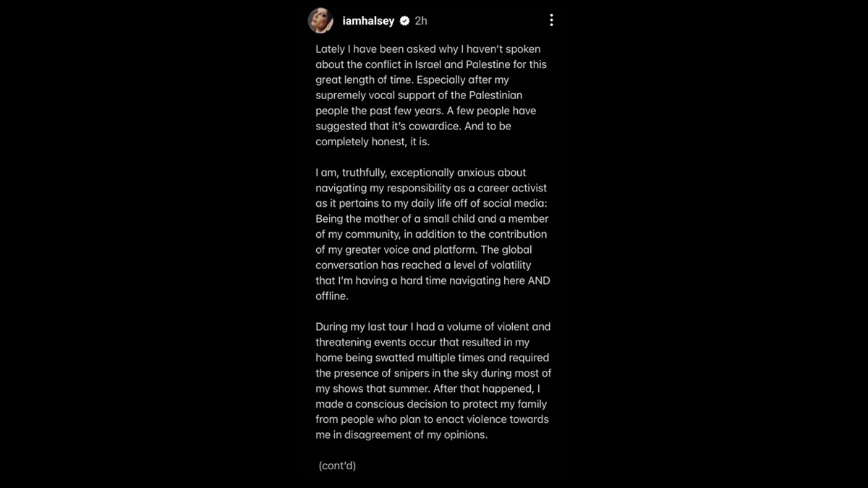Click the iamhalsey username
Screen dimensions: 868x488
368,21
